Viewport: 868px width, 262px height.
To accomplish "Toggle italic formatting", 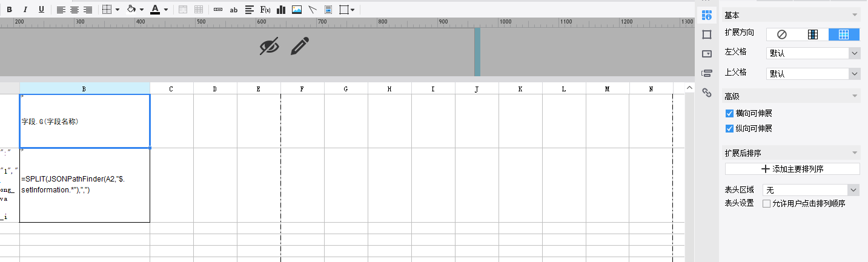I will [25, 10].
